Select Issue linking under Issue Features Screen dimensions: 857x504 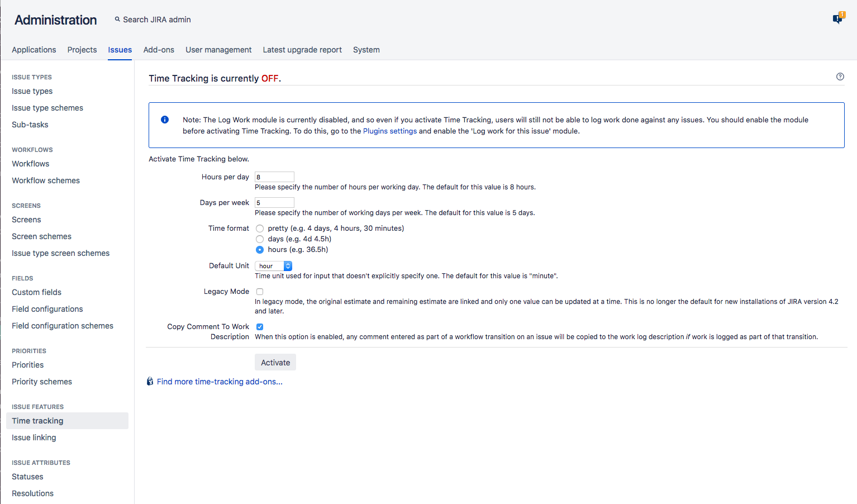(x=34, y=437)
